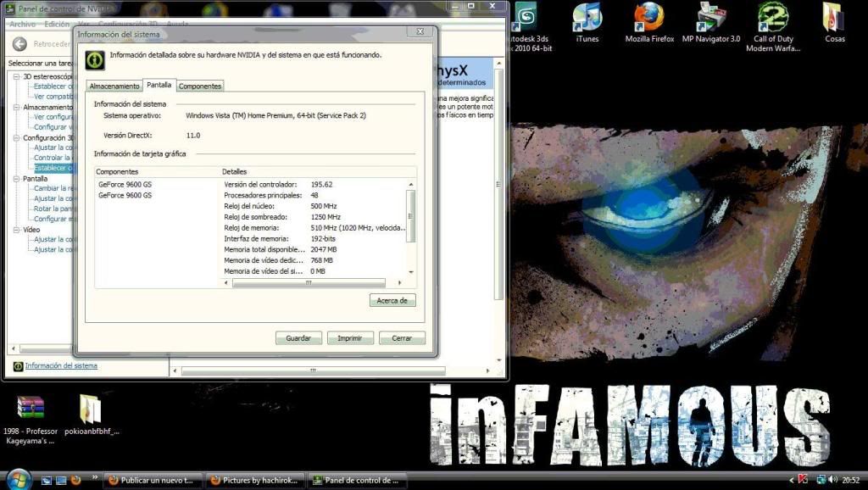
Task: Click the system information icon at the bottom left
Action: click(18, 366)
